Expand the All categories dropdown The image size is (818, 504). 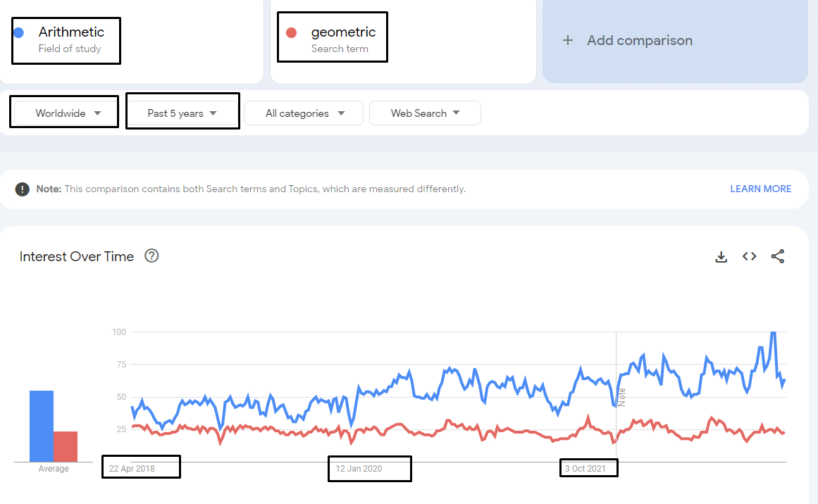pos(304,113)
